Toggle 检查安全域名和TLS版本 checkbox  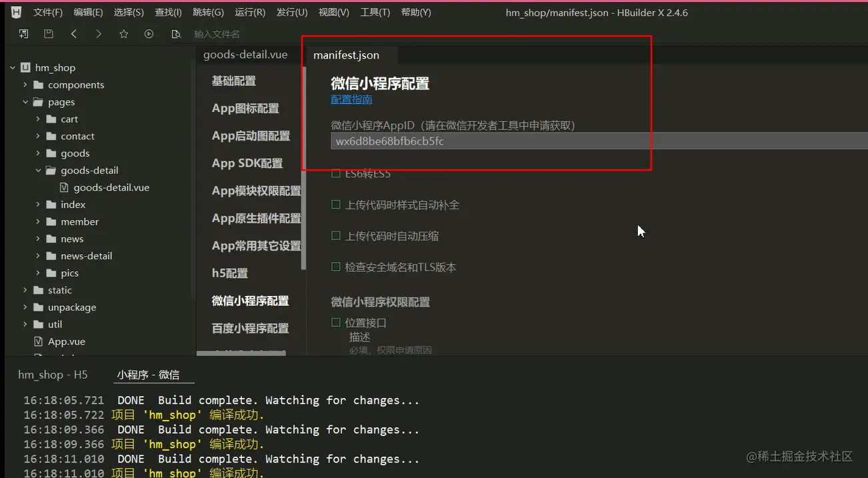[x=336, y=267]
